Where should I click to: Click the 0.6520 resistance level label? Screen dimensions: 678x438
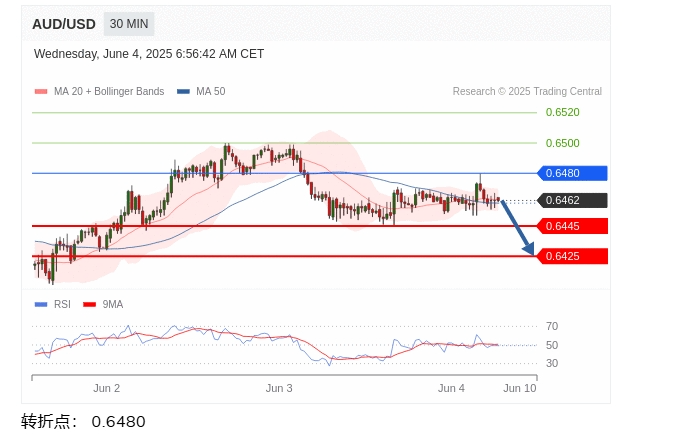pyautogui.click(x=562, y=112)
